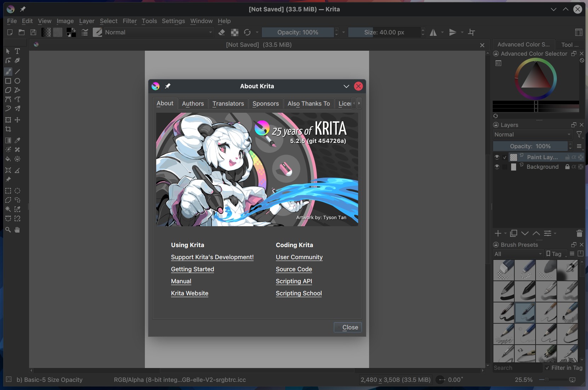
Task: Select the Polygon tool
Action: 8,90
